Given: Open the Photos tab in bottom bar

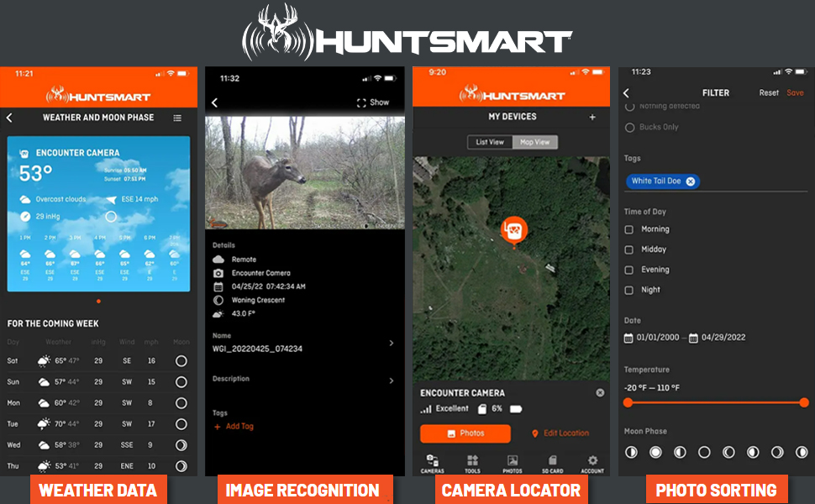Looking at the screenshot, I should [x=513, y=464].
